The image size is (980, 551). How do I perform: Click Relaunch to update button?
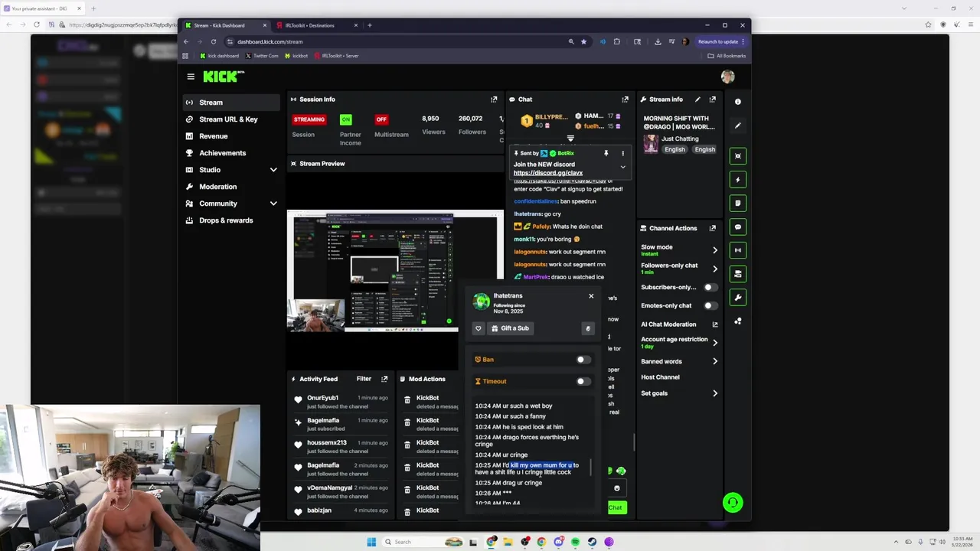point(721,42)
